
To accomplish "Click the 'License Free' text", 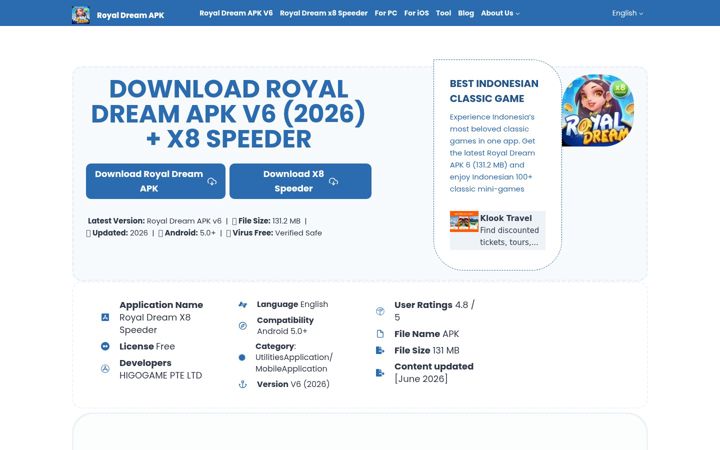I will (x=147, y=346).
